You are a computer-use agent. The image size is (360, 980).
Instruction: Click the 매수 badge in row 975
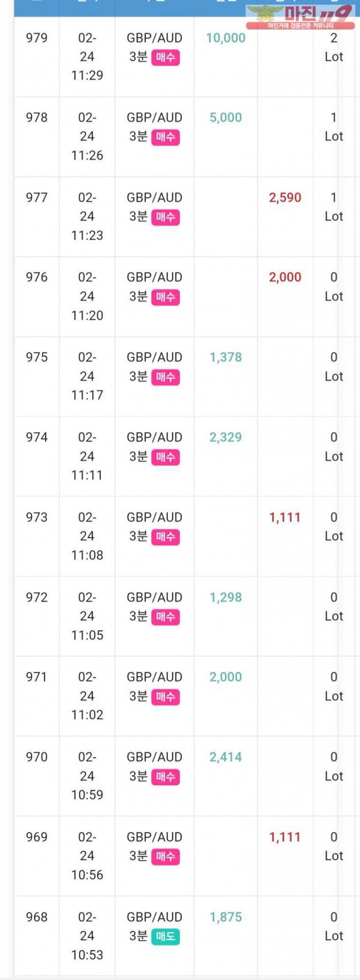point(166,377)
